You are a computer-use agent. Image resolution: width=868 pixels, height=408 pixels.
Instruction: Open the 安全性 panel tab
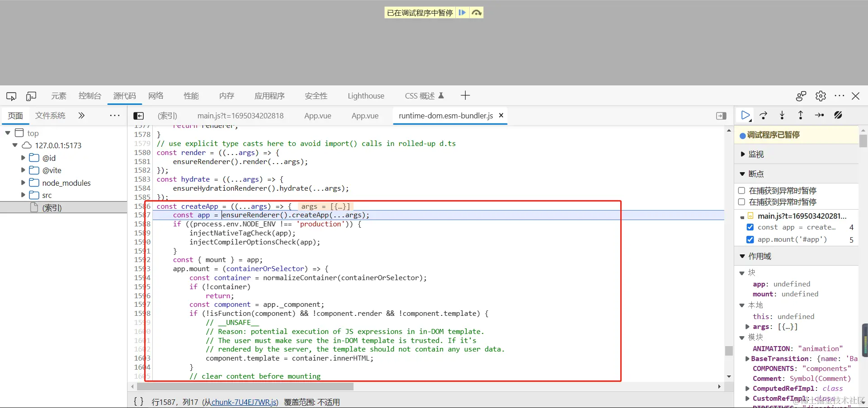[x=316, y=96]
